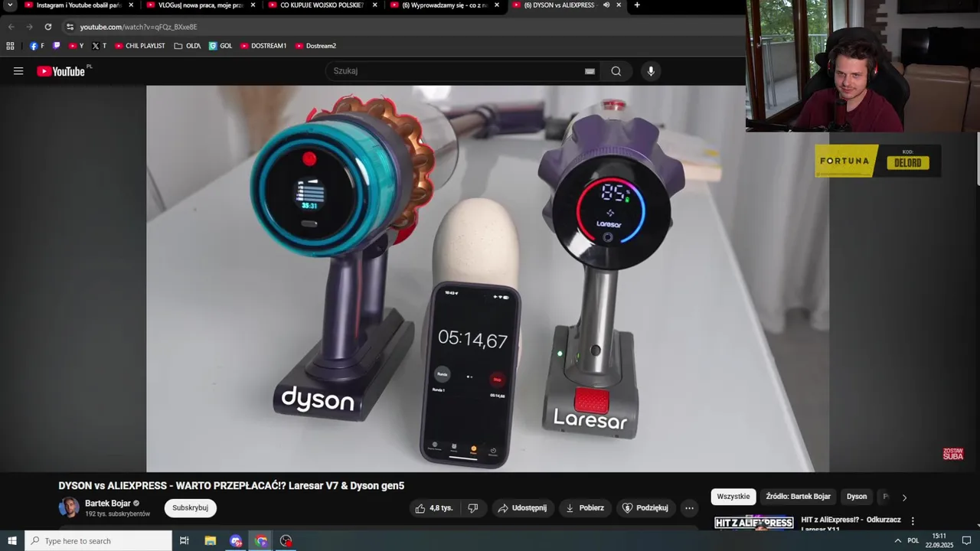Select the Wszystkie filter chip
This screenshot has width=980, height=551.
(733, 497)
